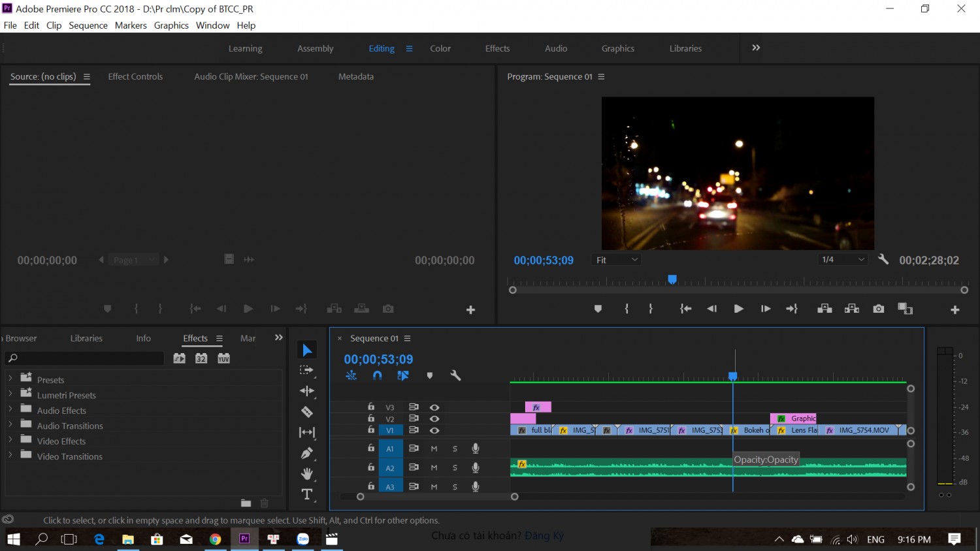
Task: Expand the Video Effects folder
Action: [x=10, y=441]
